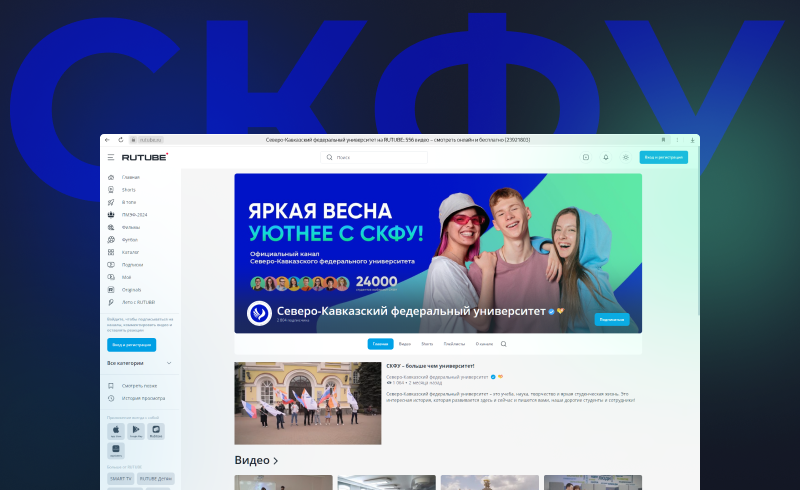Reload the page with the refresh icon
This screenshot has height=490, width=800.
[120, 140]
